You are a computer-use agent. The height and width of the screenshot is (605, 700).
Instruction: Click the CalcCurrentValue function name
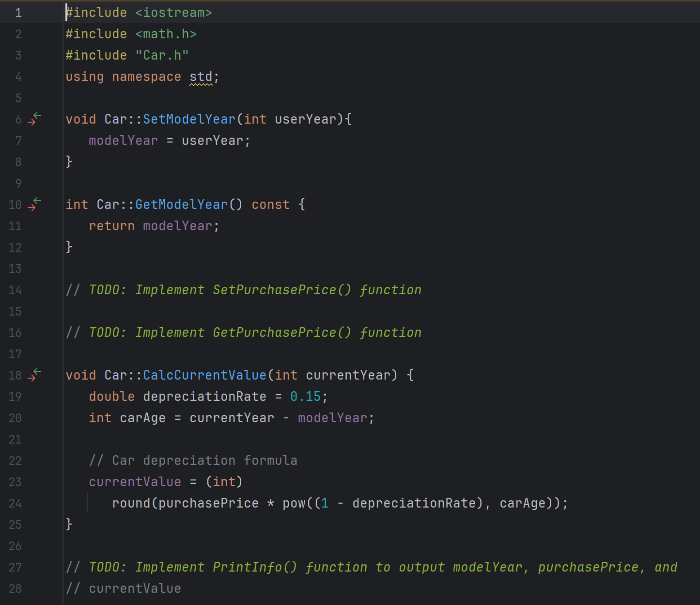(x=204, y=375)
